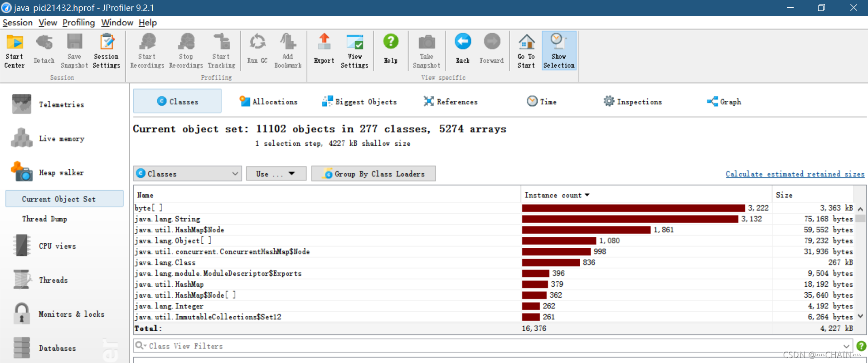Click the Add Bookmark icon
The height and width of the screenshot is (363, 868).
pyautogui.click(x=288, y=51)
